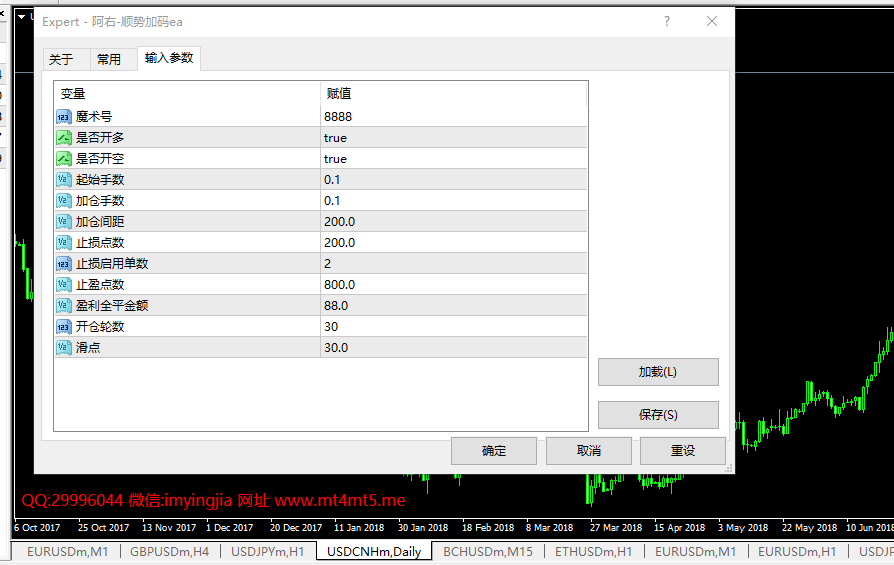Select the 止损启用单数 variable name
This screenshot has height=565, width=894.
(112, 264)
